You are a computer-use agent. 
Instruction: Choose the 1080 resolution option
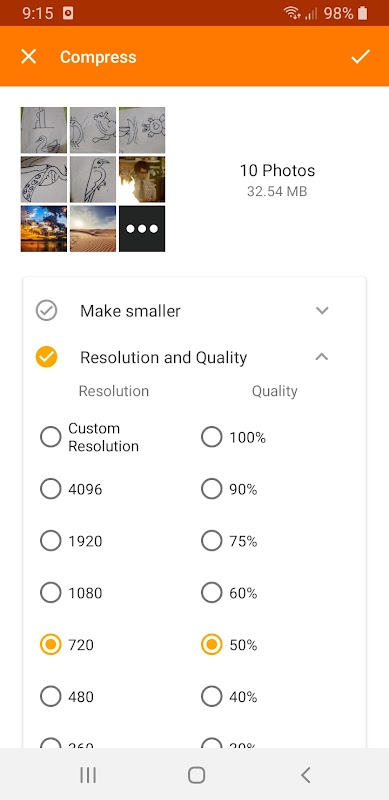click(51, 593)
